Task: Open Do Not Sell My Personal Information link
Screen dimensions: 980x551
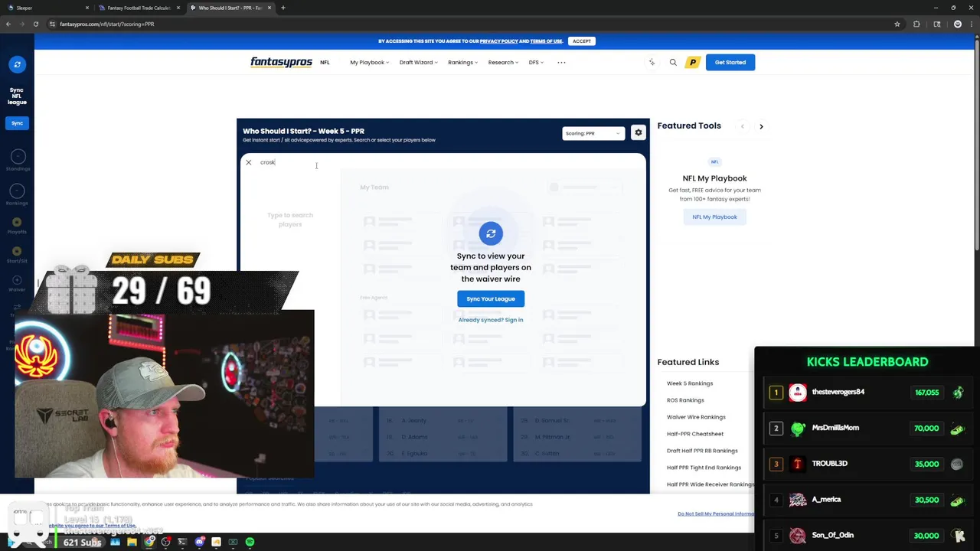Action: pyautogui.click(x=716, y=514)
